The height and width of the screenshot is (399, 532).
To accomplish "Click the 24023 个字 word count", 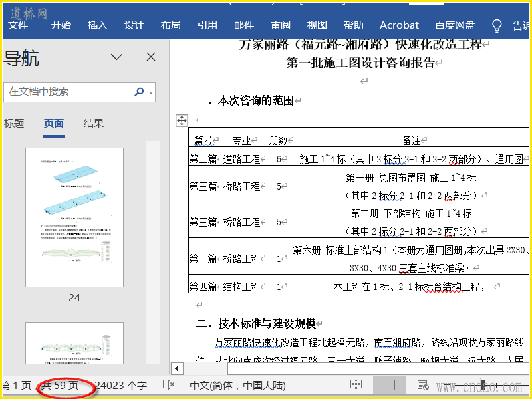I will [x=121, y=385].
